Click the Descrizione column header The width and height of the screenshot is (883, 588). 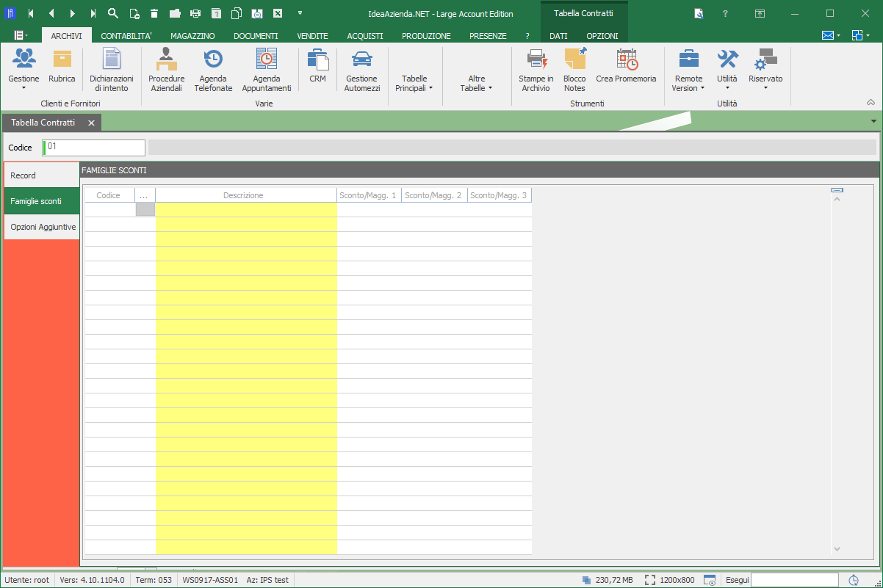click(246, 195)
